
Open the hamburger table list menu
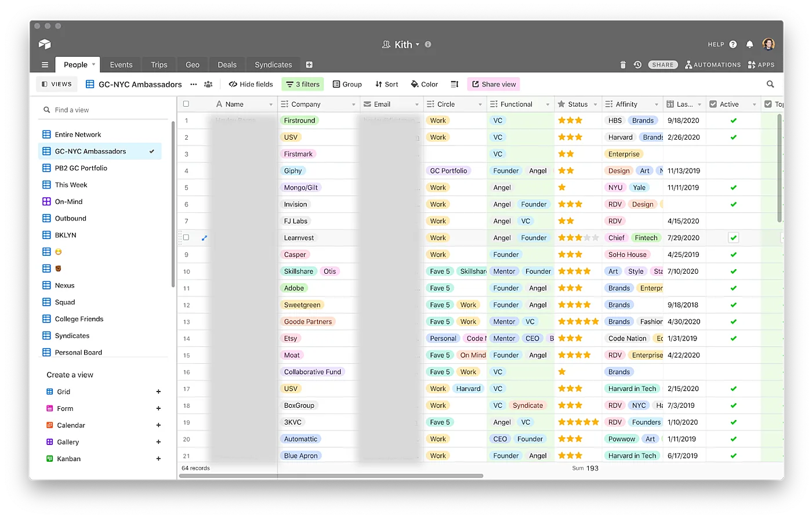45,65
